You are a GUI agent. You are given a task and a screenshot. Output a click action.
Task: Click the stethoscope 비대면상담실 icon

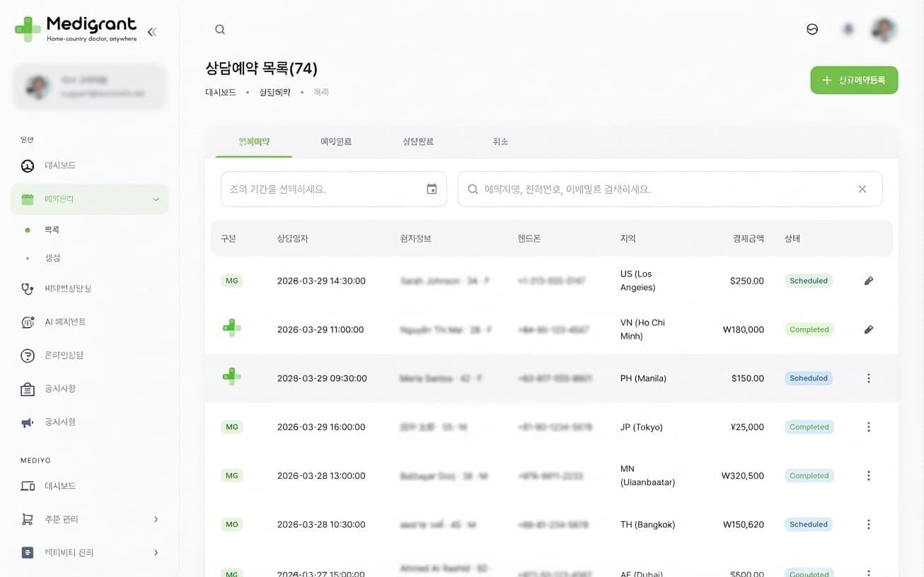[x=27, y=288]
